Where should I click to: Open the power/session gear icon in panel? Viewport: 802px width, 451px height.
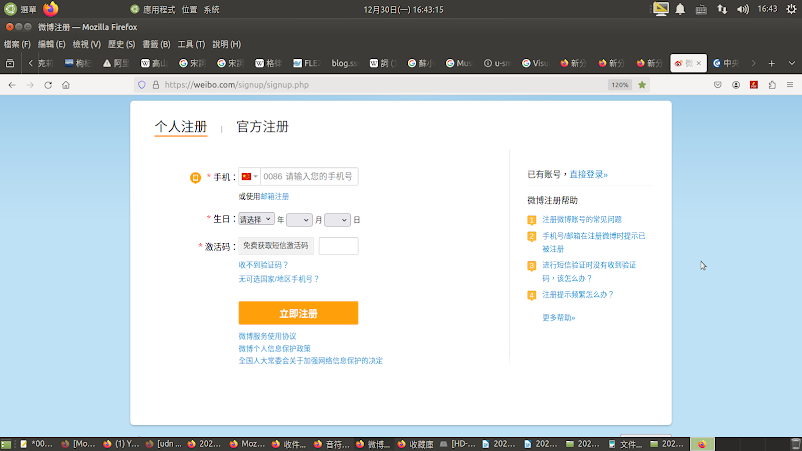791,9
